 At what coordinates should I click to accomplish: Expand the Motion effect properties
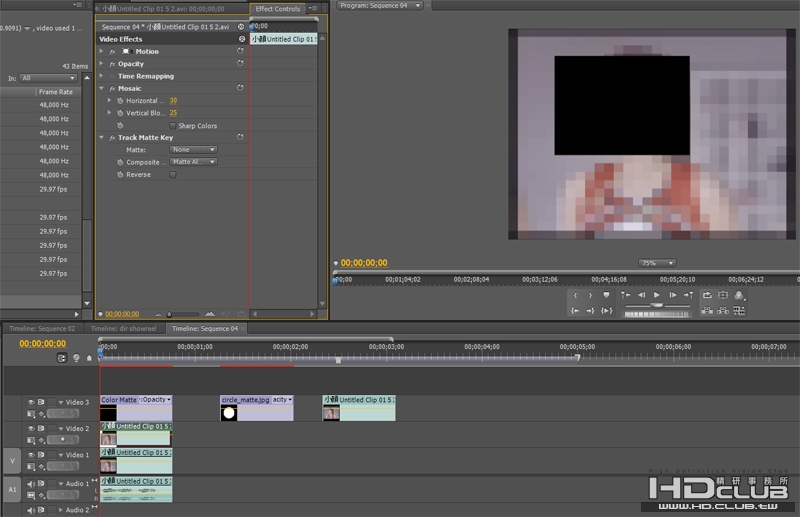(x=101, y=52)
